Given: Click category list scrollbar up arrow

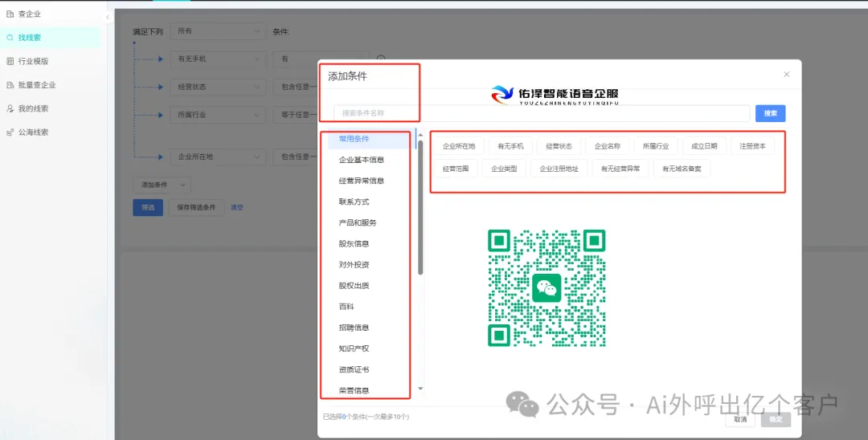Looking at the screenshot, I should pyautogui.click(x=420, y=135).
